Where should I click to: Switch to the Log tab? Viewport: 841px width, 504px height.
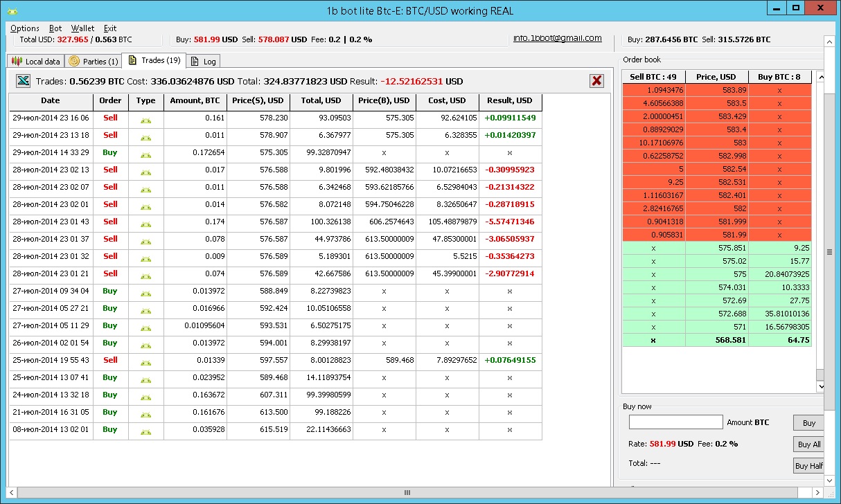point(203,62)
